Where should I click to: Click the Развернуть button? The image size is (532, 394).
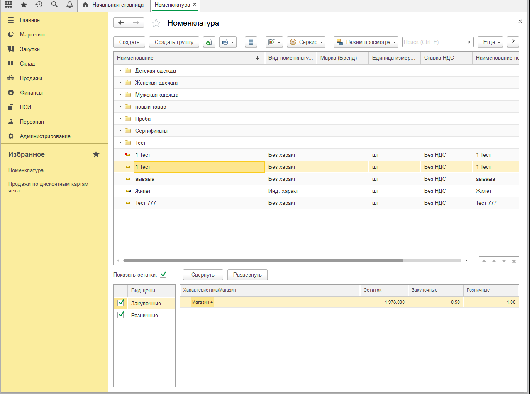(247, 275)
